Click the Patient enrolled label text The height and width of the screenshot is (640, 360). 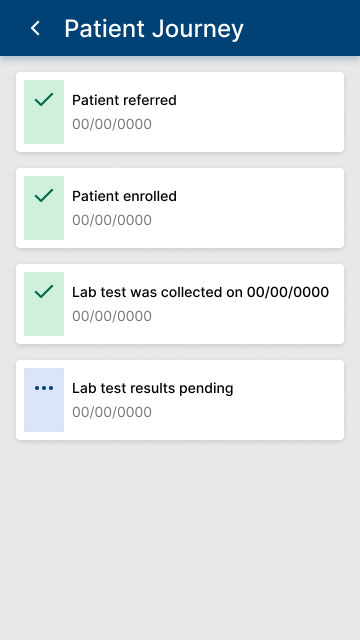(x=124, y=196)
